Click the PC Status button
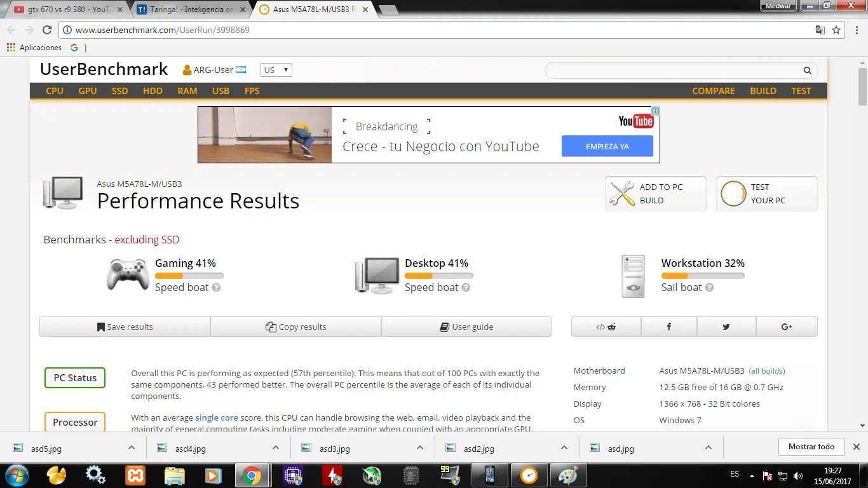This screenshot has height=488, width=868. (75, 377)
